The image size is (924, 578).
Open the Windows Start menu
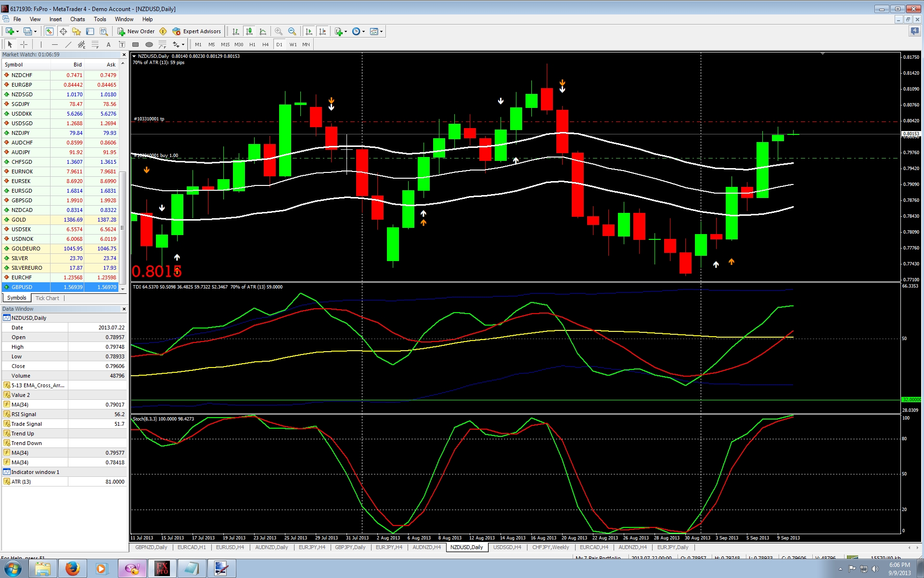tap(13, 569)
